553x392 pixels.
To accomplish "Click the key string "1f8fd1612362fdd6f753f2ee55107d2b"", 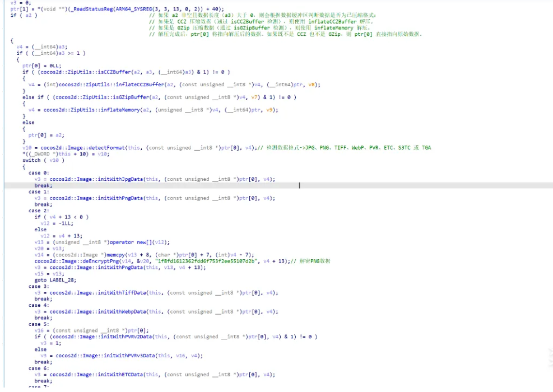I will [x=206, y=262].
